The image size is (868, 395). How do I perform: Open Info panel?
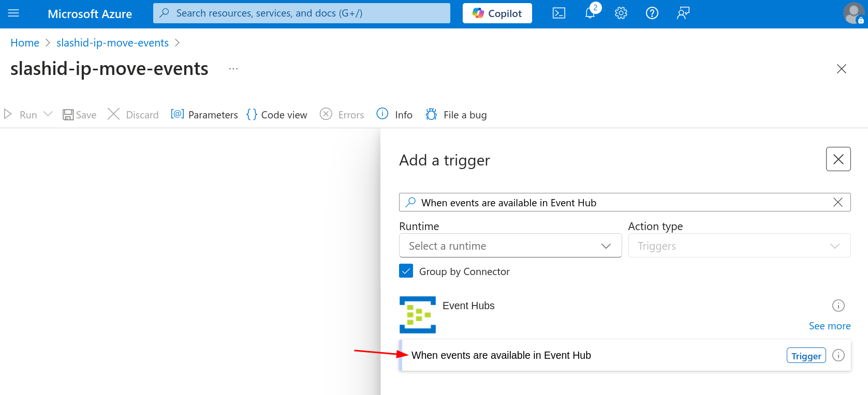(x=394, y=115)
